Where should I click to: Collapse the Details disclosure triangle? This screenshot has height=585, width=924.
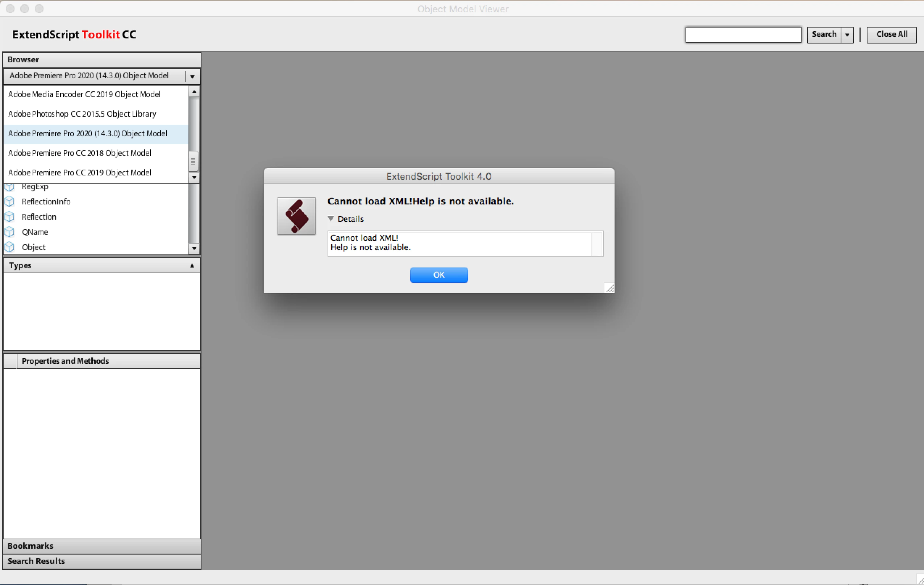(331, 219)
